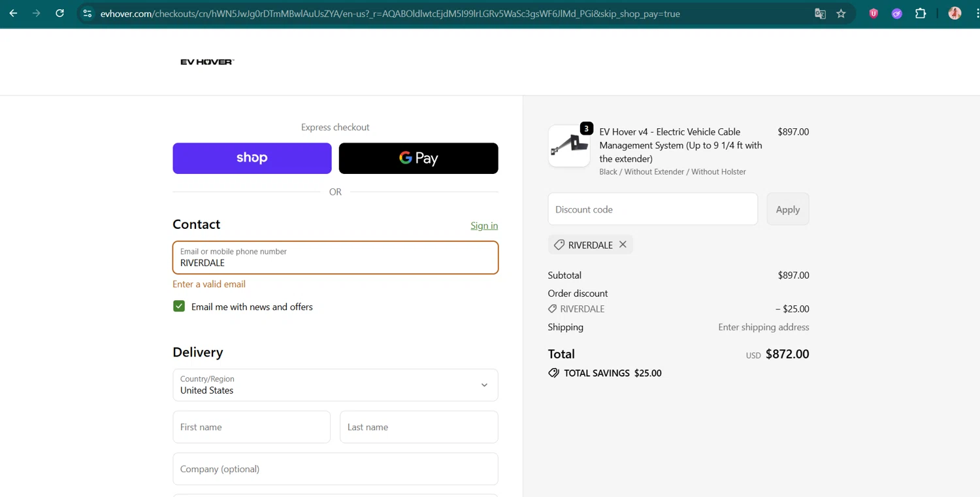
Task: Click the RIVERDALE discount tag
Action: click(x=590, y=245)
